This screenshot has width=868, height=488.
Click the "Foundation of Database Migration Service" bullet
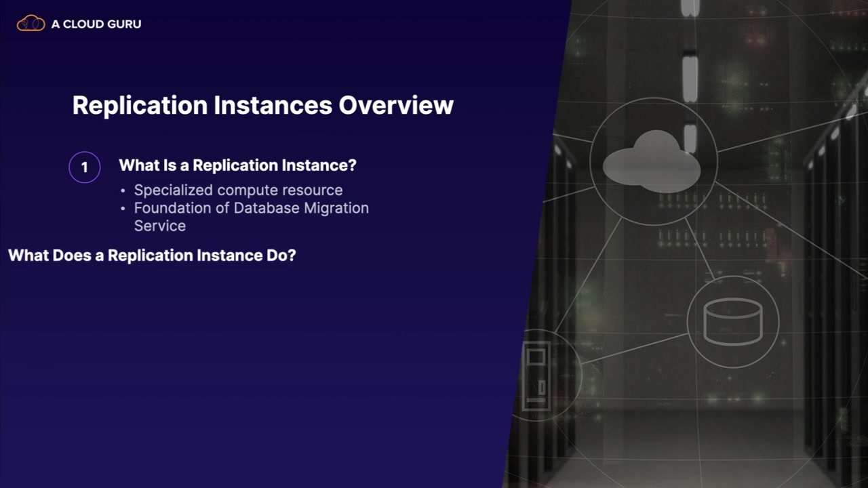[252, 217]
